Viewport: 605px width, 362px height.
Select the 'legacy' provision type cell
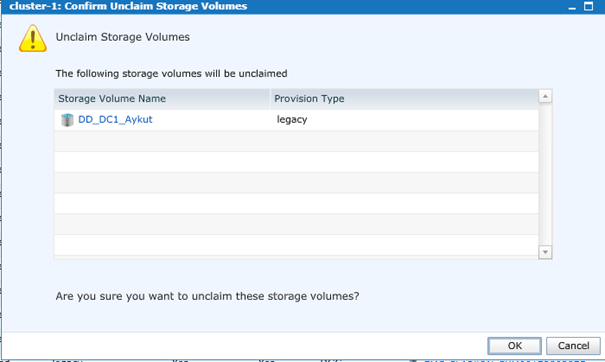click(x=292, y=120)
